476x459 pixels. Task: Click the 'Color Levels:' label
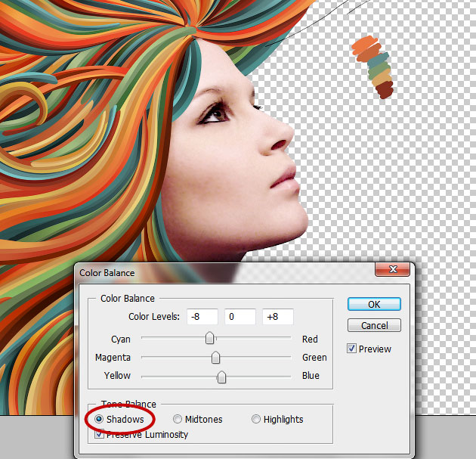(x=154, y=317)
